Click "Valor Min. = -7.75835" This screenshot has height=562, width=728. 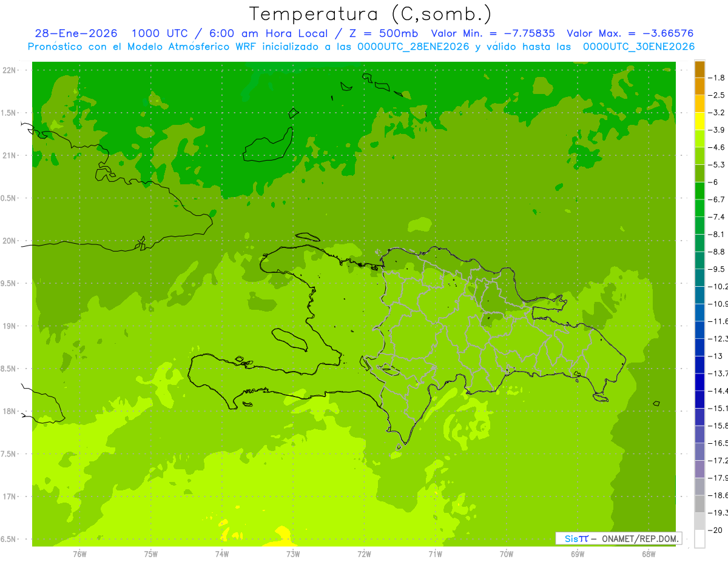tap(493, 33)
